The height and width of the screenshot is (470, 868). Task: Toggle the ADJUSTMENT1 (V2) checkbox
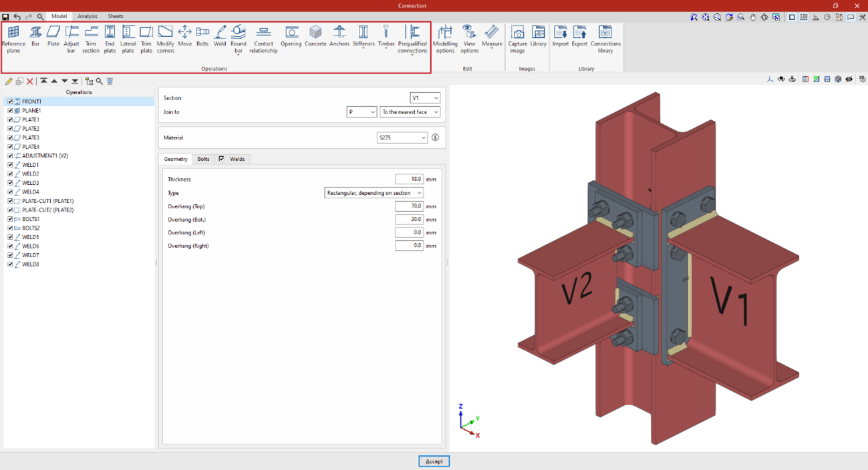pyautogui.click(x=10, y=156)
